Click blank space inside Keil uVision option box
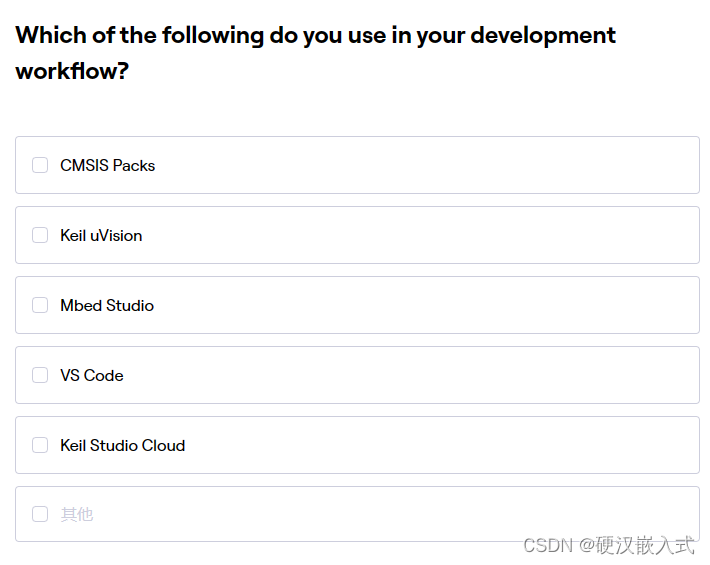The height and width of the screenshot is (565, 710). [450, 235]
